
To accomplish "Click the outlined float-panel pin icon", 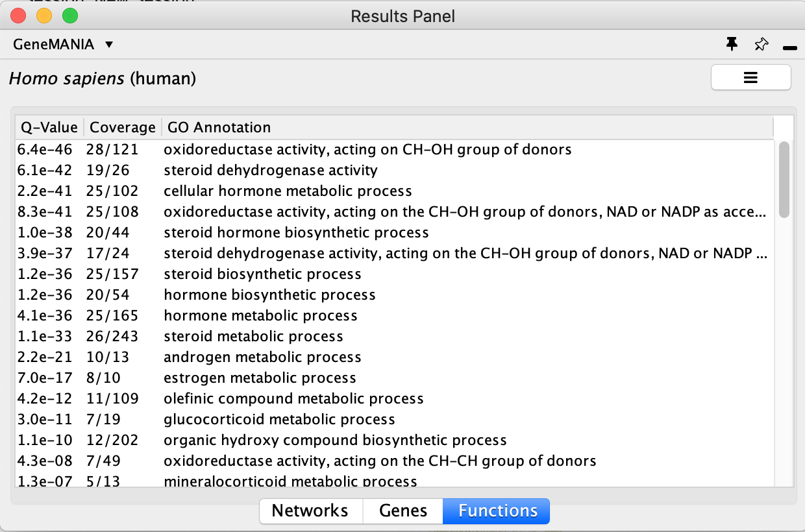I will coord(761,44).
